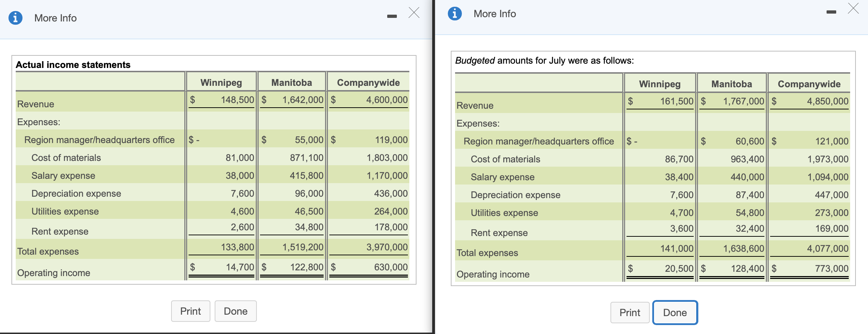868x334 pixels.
Task: Click Manitoba column header in budgeted table
Action: pyautogui.click(x=732, y=84)
